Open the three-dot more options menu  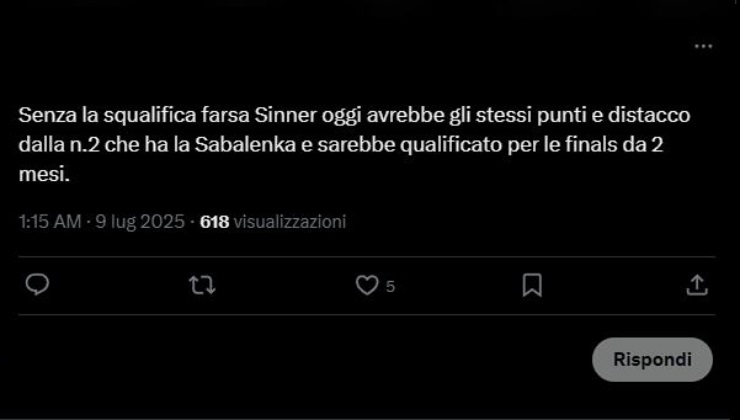click(x=703, y=46)
